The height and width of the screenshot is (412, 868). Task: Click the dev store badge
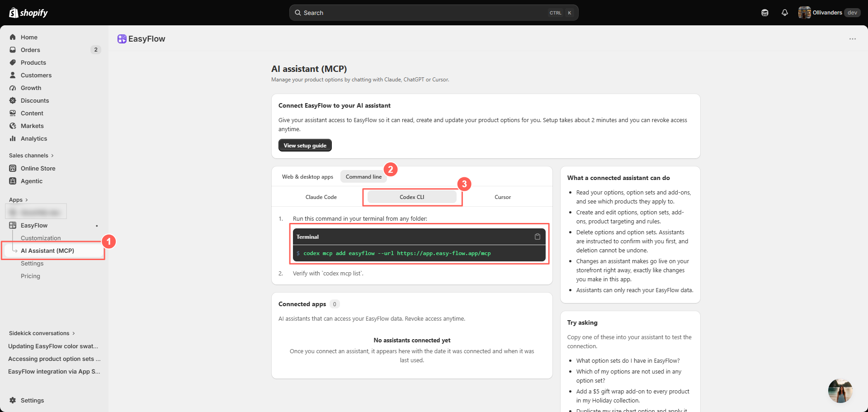coord(852,13)
